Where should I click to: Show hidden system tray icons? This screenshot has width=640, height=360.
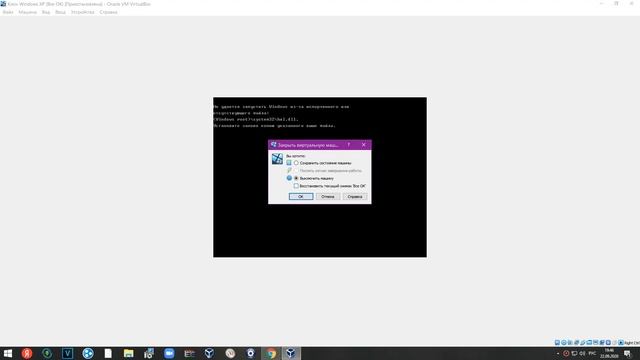pos(558,353)
